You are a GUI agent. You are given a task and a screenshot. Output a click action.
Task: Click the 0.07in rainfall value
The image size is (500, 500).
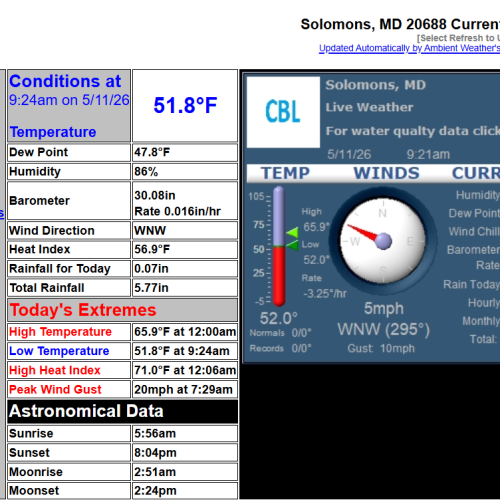click(x=151, y=269)
